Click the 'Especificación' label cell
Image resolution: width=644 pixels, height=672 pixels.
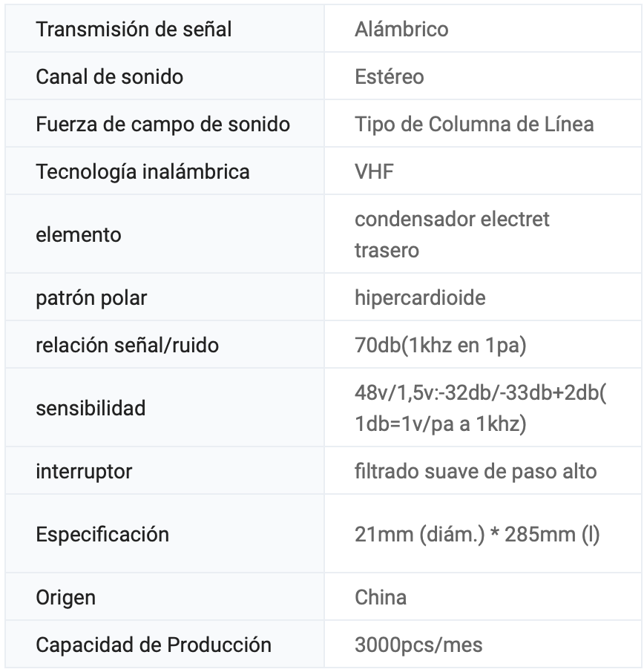(102, 534)
